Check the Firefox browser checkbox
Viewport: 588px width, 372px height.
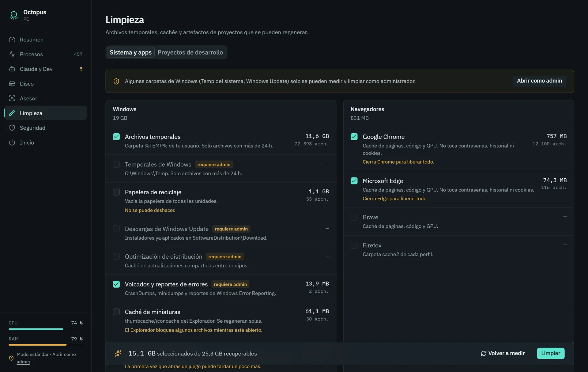354,245
